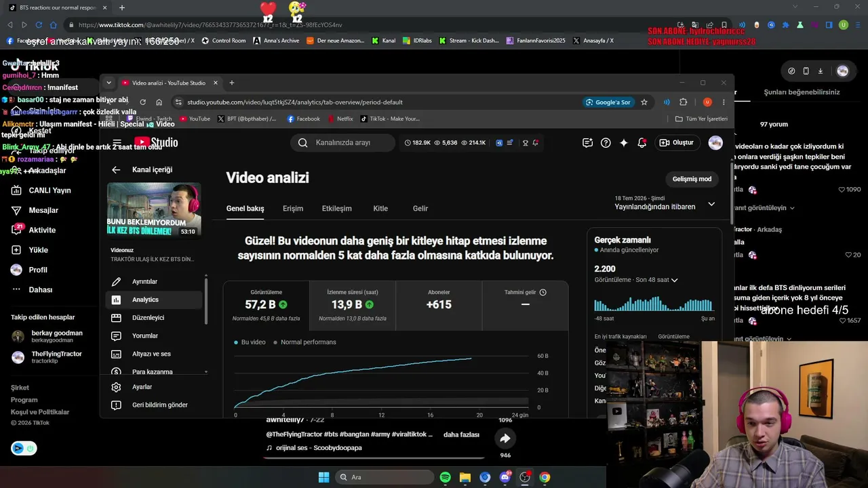Switch to the Etkileşim tab

(337, 209)
